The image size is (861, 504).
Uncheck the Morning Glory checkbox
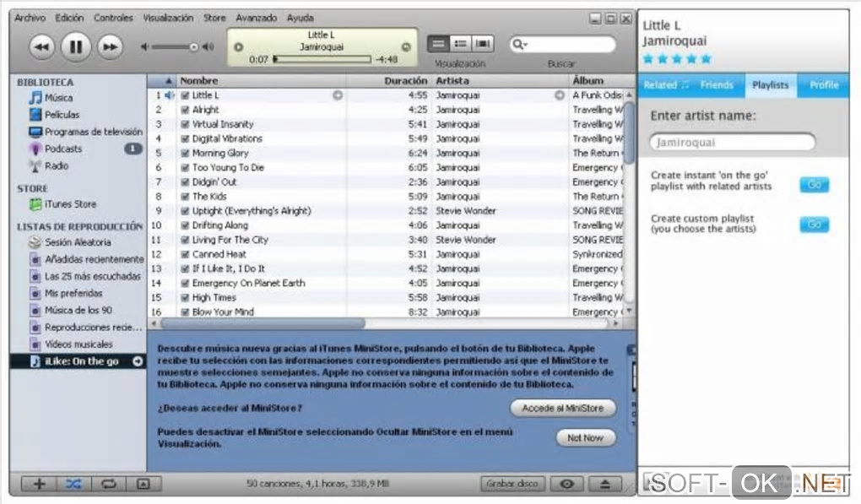185,153
